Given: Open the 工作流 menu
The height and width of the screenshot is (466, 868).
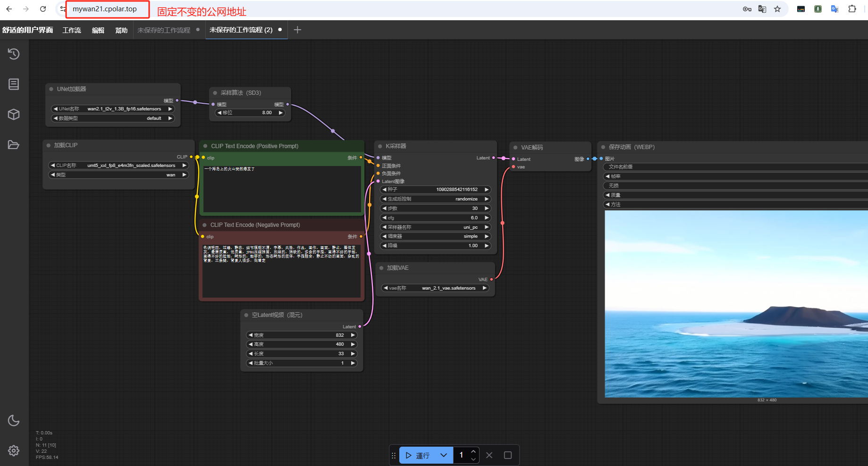Looking at the screenshot, I should point(72,30).
